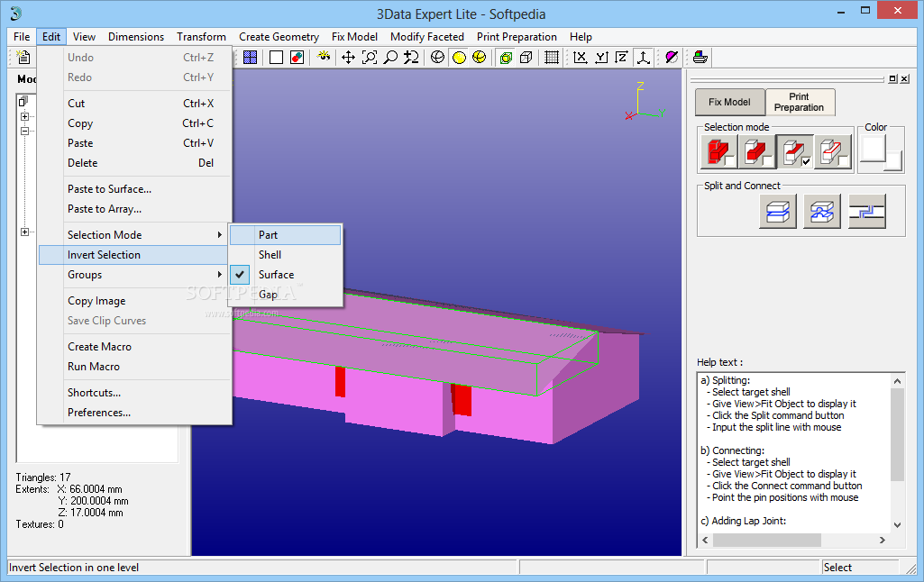Choose Invert Selection from Edit menu
Screen dimensions: 924x582
click(x=134, y=255)
